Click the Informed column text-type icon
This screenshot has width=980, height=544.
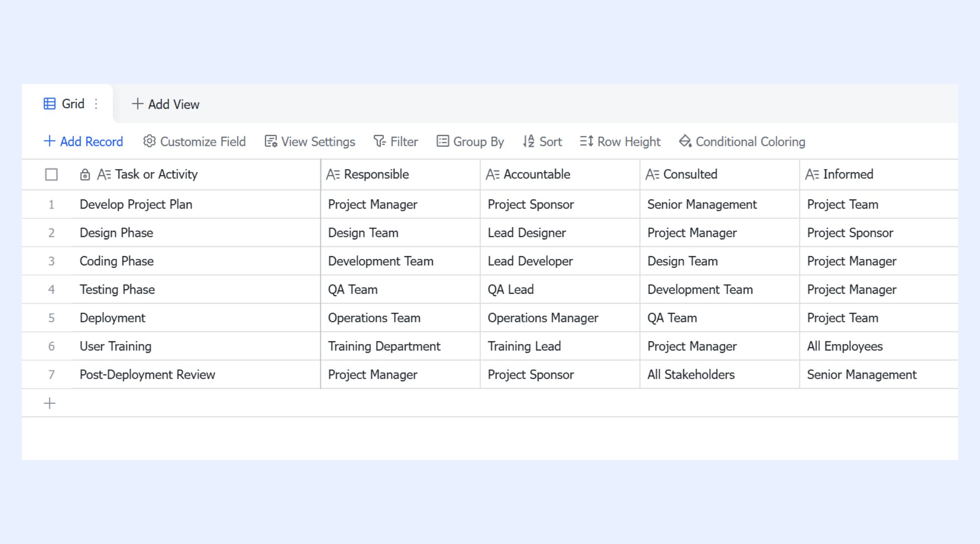click(x=812, y=175)
